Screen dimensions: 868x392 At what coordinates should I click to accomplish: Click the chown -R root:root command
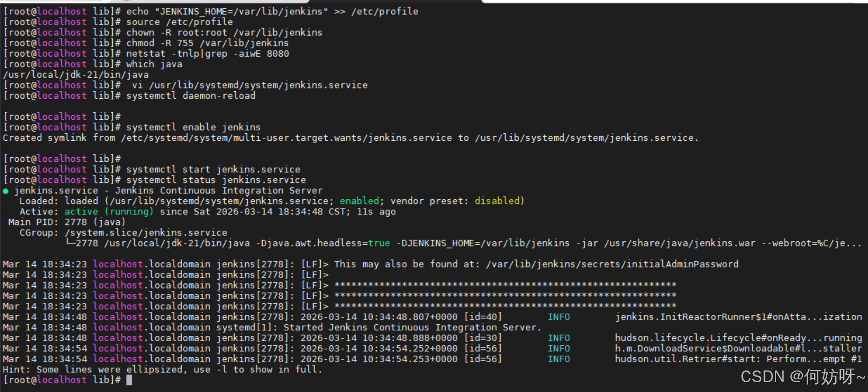tap(224, 33)
